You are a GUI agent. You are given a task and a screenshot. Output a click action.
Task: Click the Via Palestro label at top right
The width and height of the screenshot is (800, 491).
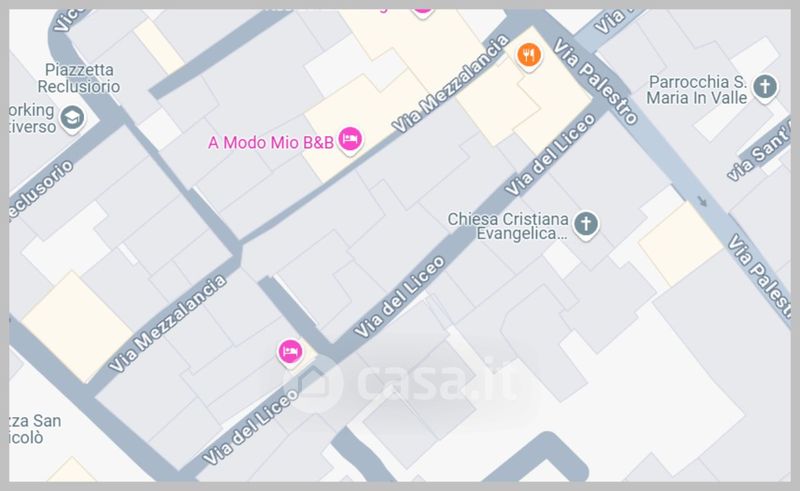[x=595, y=81]
